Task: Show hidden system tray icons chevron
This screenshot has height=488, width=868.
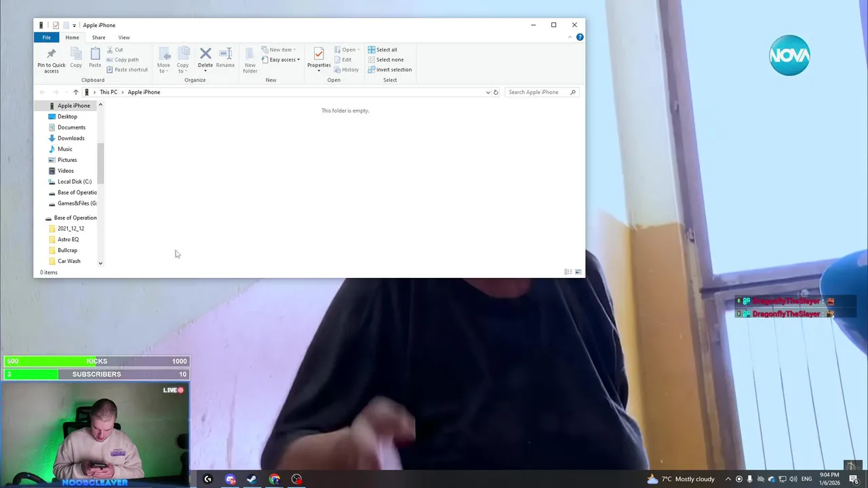Action: (x=728, y=479)
